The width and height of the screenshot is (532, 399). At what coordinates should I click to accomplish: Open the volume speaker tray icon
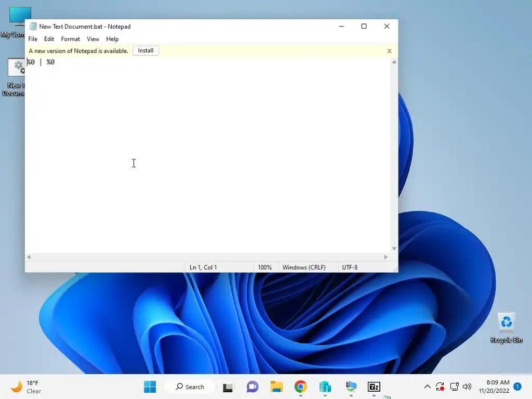467,387
